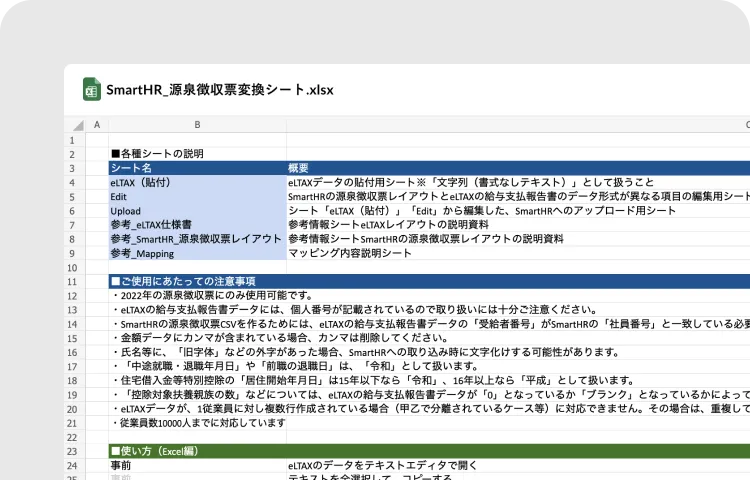Click the '■ご使用にあたっての注意事項' header row

click(x=430, y=281)
